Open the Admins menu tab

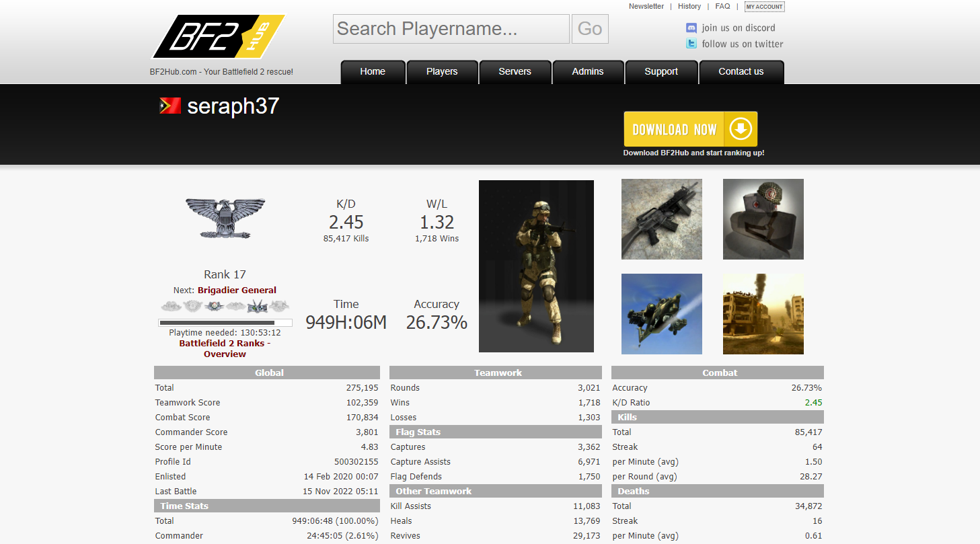point(588,72)
